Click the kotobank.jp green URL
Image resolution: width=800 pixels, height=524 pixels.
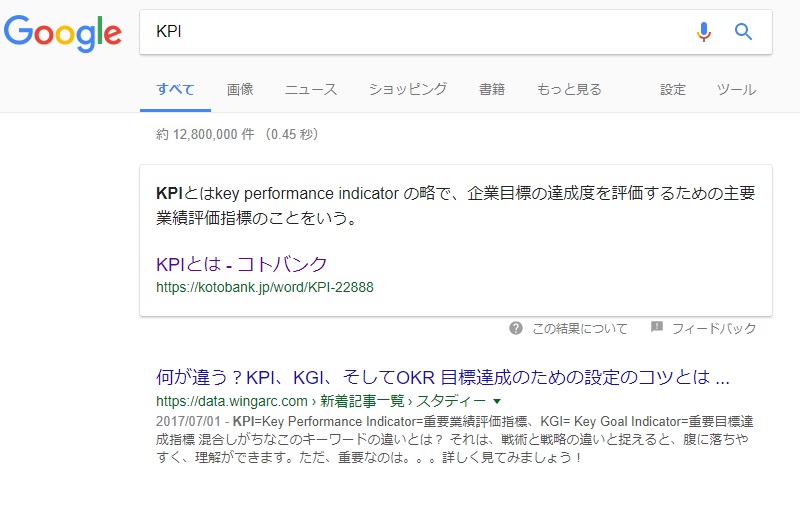[x=265, y=287]
